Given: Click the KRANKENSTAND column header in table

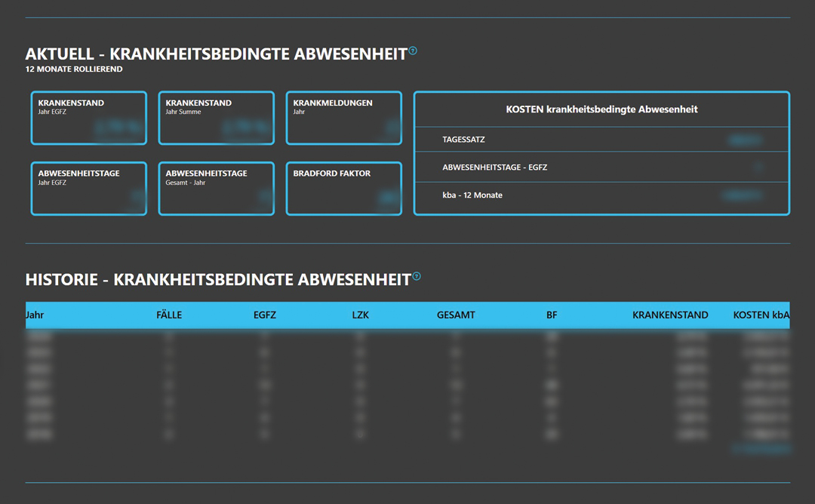Looking at the screenshot, I should coord(670,315).
